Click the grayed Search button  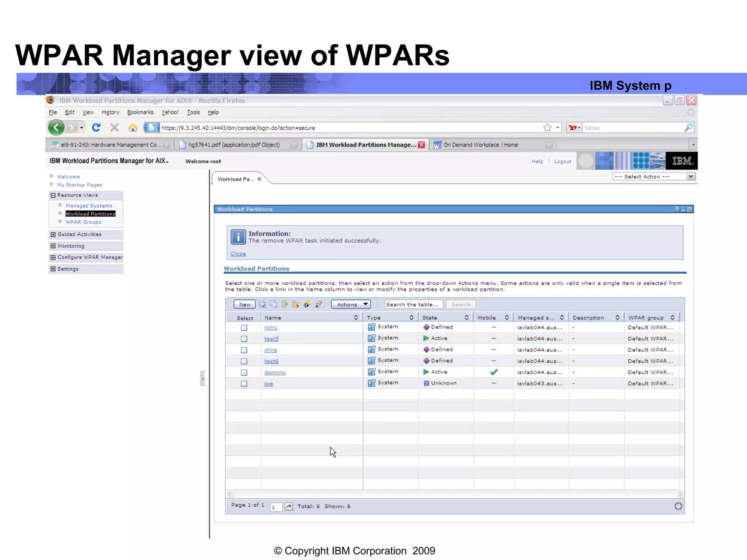pos(461,304)
